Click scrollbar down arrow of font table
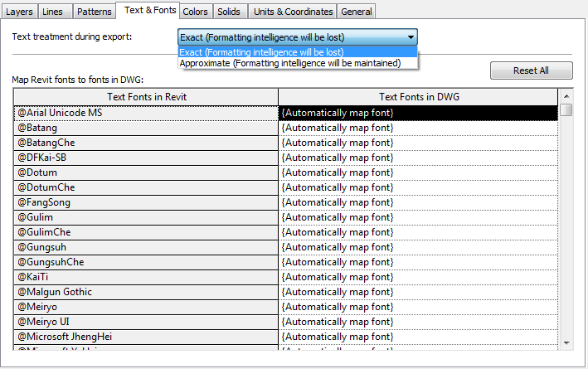Screen dimensions: 588x369 pos(566,342)
